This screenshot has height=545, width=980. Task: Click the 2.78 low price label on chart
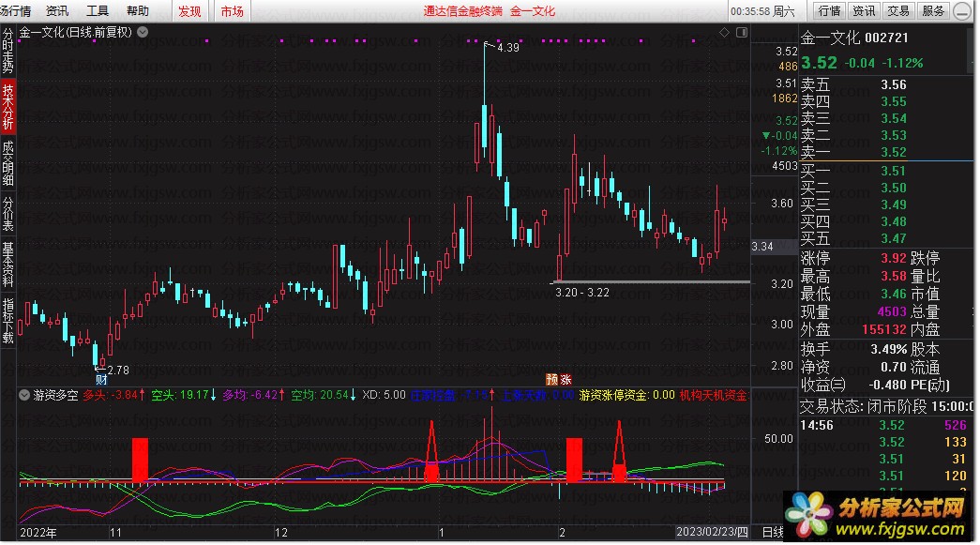[x=118, y=370]
